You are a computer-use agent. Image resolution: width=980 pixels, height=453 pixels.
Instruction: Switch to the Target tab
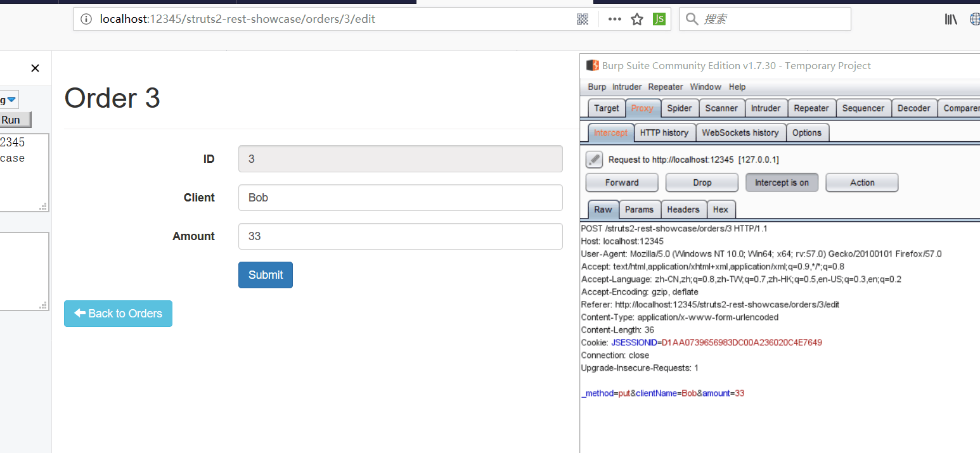607,108
